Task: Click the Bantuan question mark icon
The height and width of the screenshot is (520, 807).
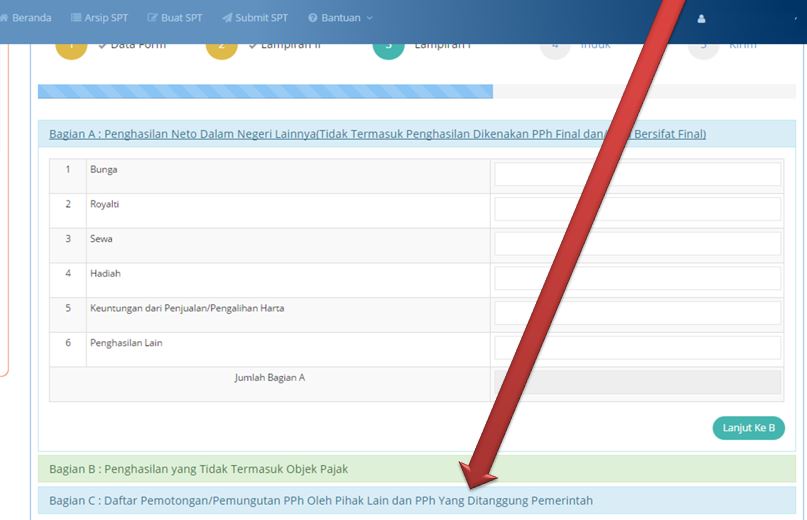Action: [312, 18]
